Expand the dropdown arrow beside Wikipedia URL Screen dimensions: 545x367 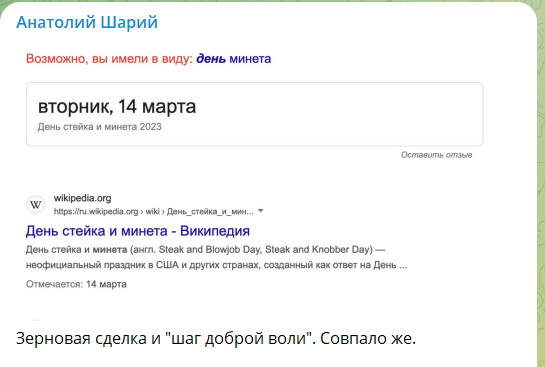click(x=261, y=211)
